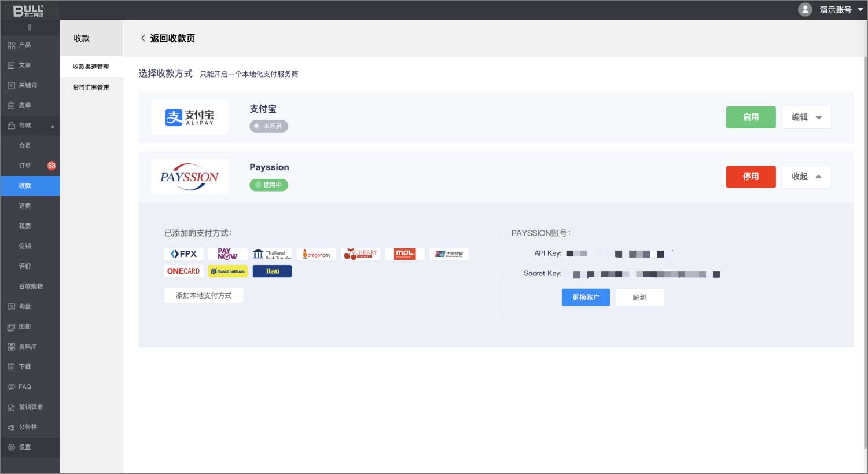868x474 pixels.
Task: Open 货币汇率管理 in the submenu
Action: [x=91, y=88]
